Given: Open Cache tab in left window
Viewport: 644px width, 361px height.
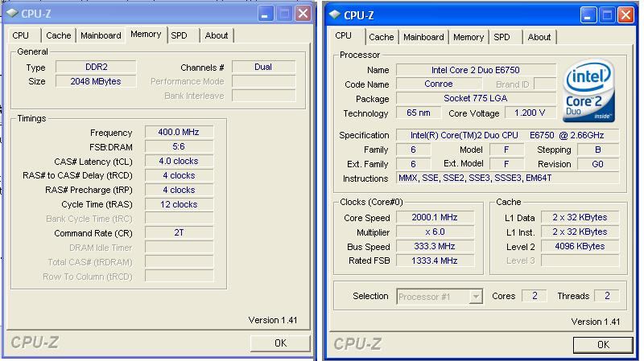Looking at the screenshot, I should 58,35.
